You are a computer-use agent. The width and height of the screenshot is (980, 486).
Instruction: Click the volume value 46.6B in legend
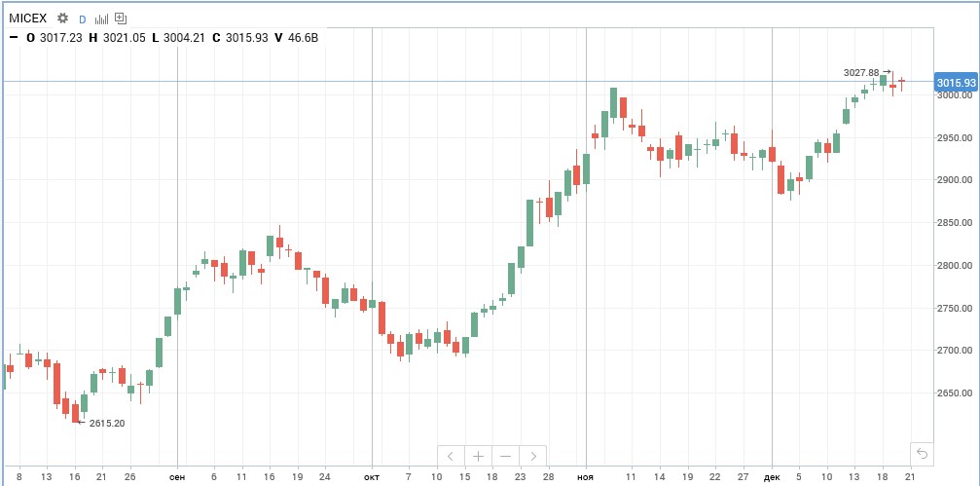[x=306, y=38]
